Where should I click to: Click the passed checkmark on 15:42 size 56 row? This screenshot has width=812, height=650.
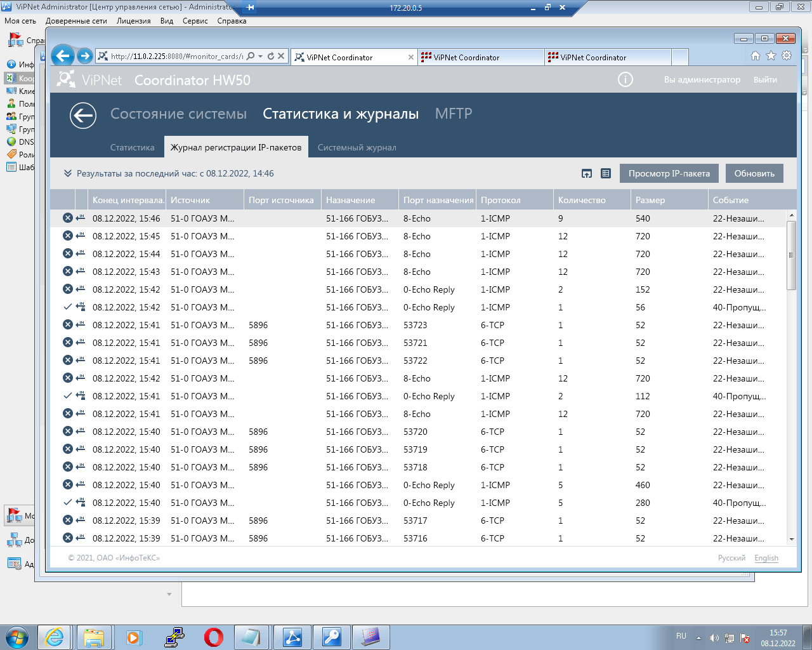click(x=68, y=307)
